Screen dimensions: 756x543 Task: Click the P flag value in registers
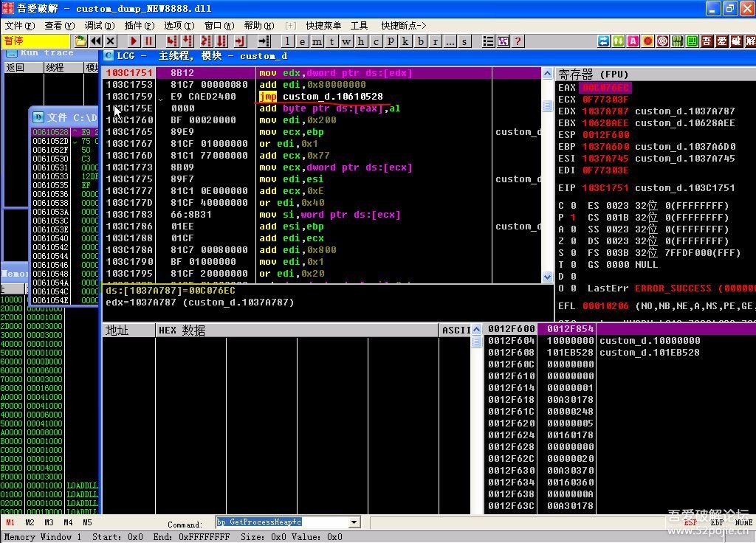(x=573, y=218)
